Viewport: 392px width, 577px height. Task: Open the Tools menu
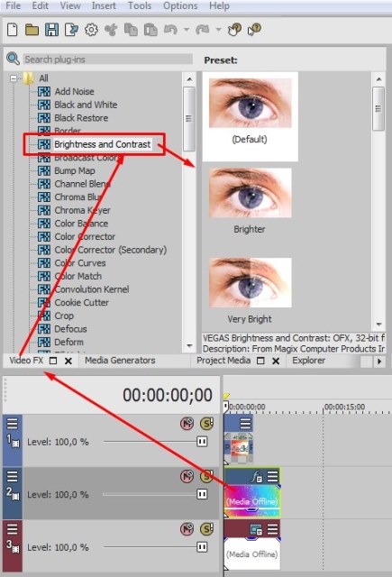pos(140,6)
